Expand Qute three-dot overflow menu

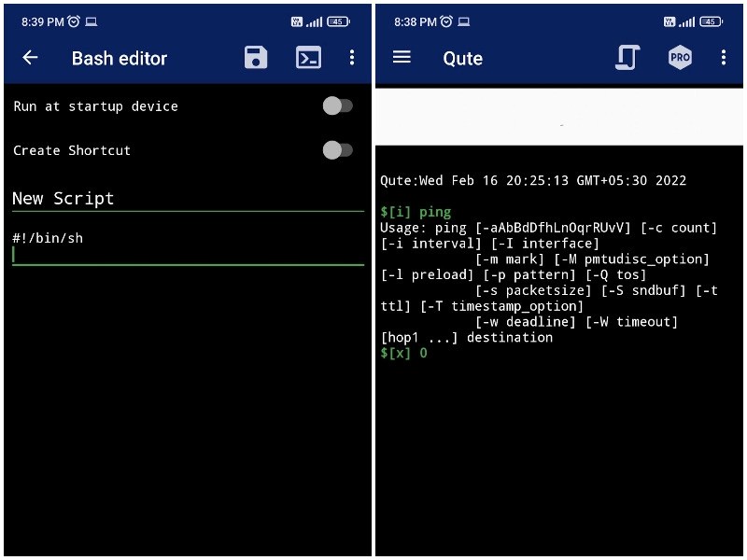(x=723, y=58)
